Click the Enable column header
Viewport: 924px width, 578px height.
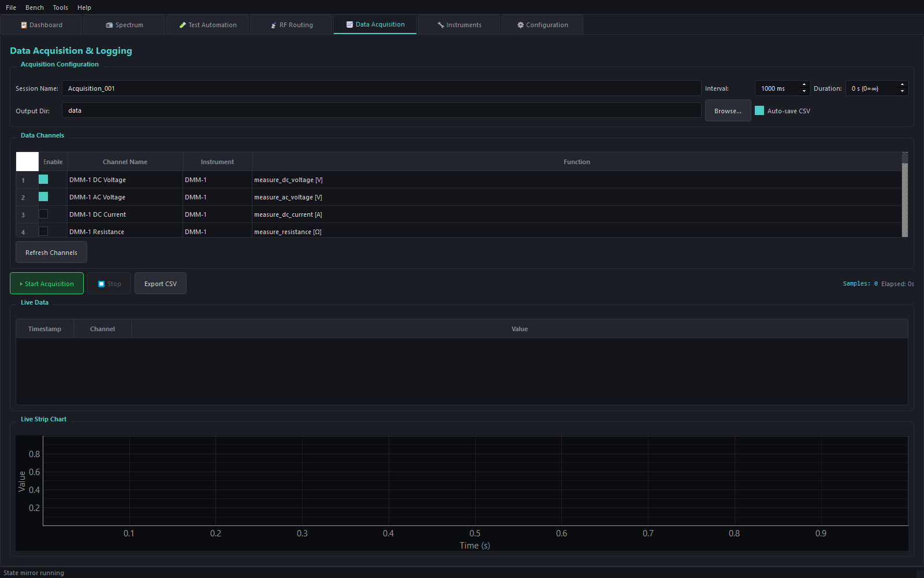53,162
